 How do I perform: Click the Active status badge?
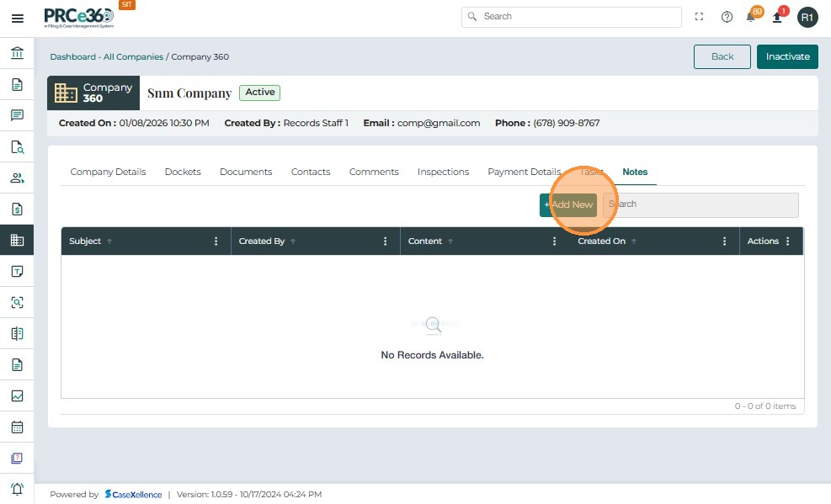coord(259,93)
